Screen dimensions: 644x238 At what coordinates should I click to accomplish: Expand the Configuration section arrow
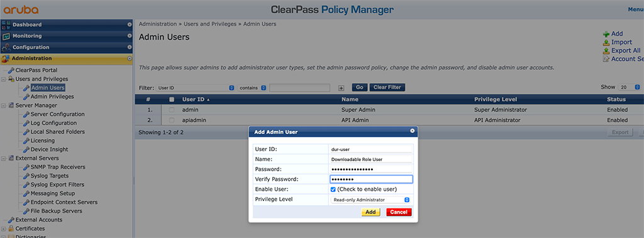(130, 47)
